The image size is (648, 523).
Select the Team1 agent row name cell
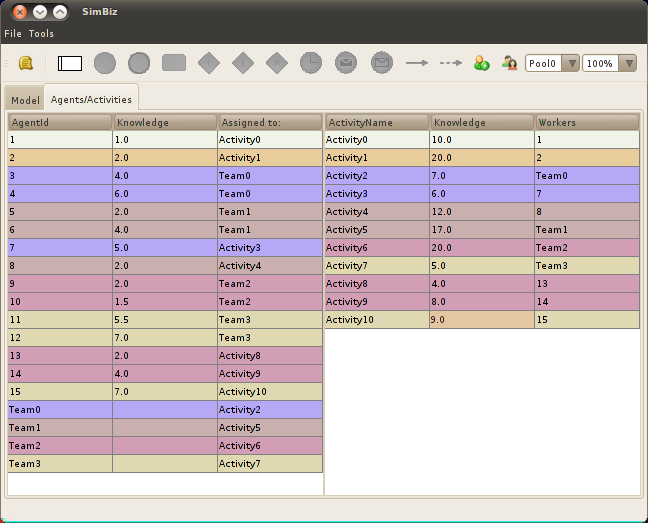pos(60,428)
